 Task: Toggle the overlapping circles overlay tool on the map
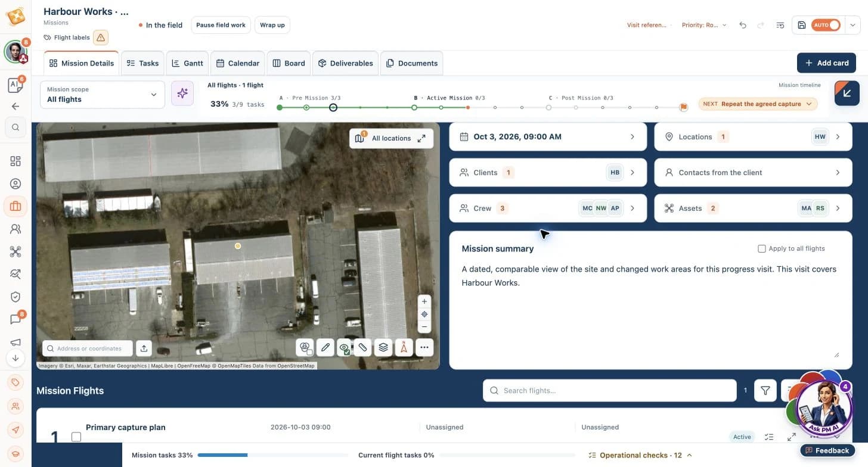(x=305, y=347)
